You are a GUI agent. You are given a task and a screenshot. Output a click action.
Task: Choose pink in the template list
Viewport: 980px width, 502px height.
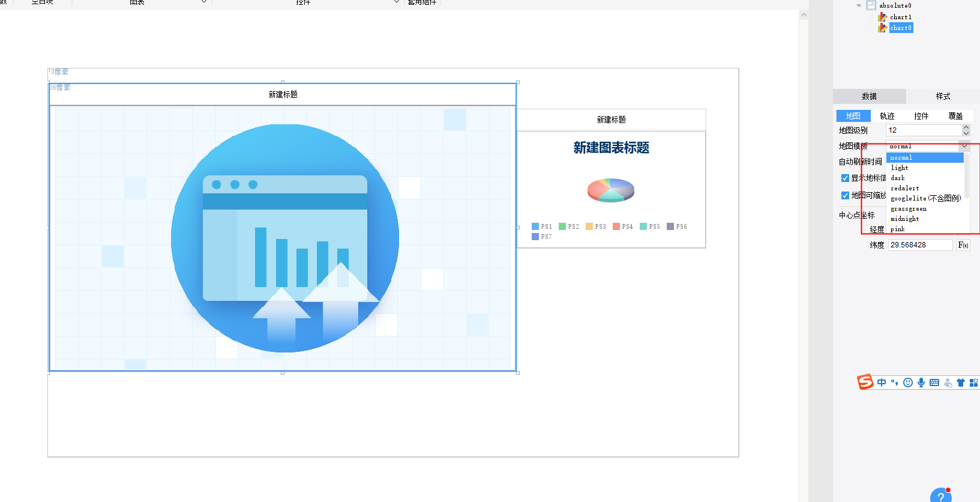click(925, 229)
